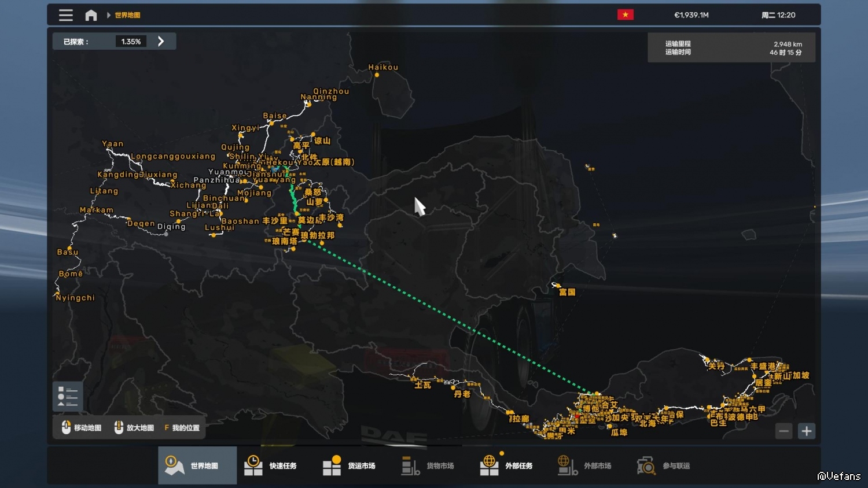
Task: Select the 琅勃拉邦 city label
Action: click(318, 235)
